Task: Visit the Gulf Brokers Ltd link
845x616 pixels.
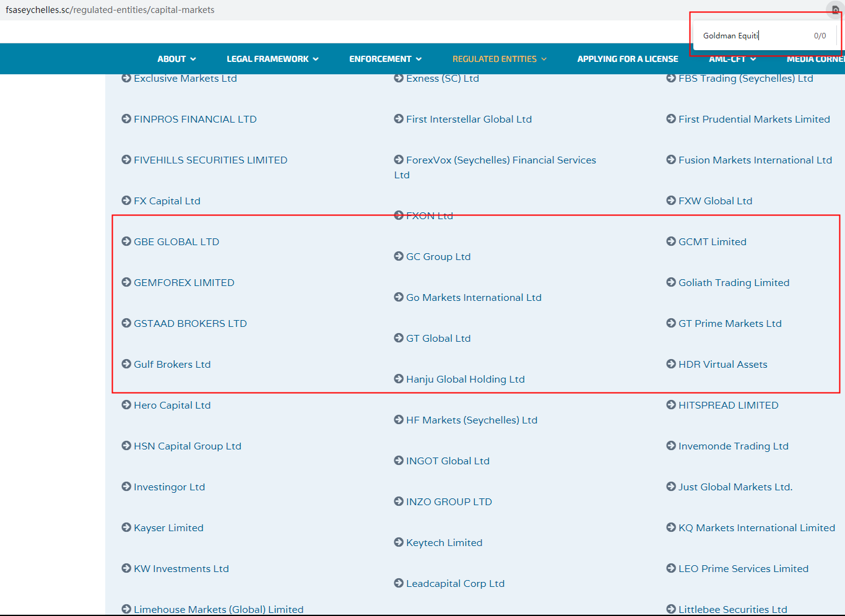Action: coord(172,364)
